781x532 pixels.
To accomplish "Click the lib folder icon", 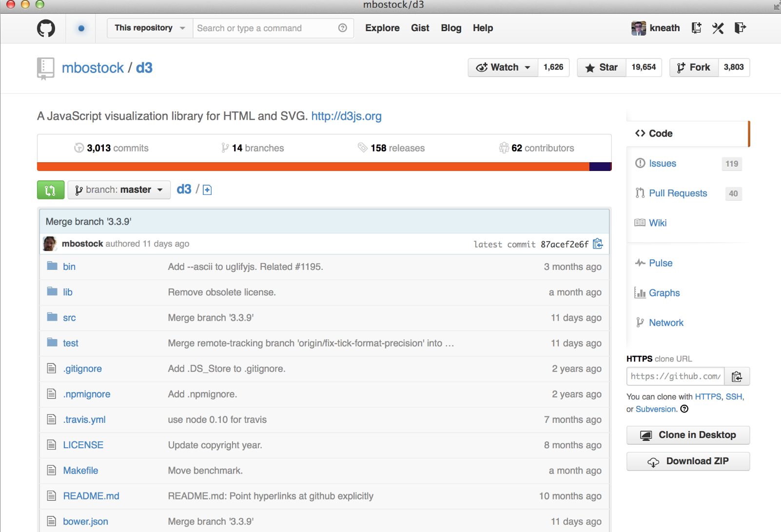I will (52, 291).
